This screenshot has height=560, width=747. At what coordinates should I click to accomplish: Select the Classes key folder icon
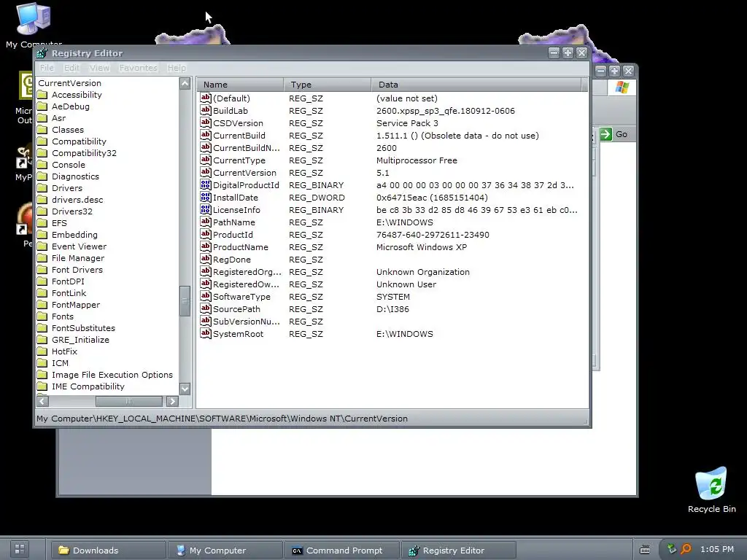point(42,130)
